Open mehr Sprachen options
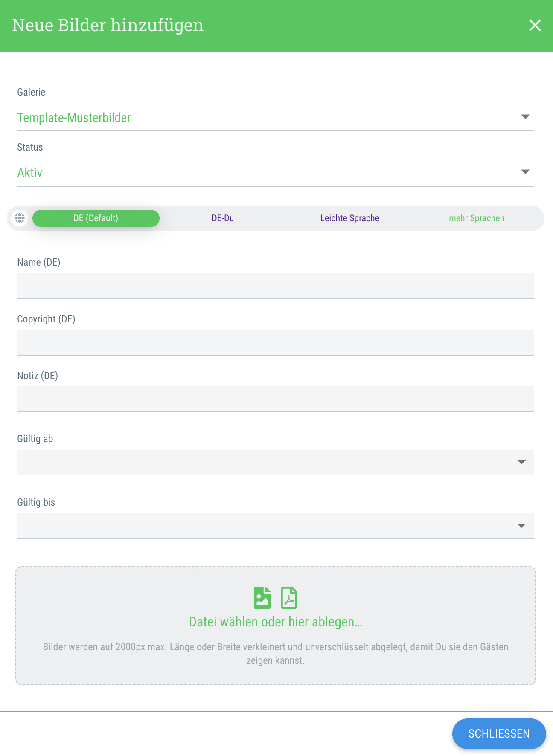The image size is (553, 756). [477, 218]
